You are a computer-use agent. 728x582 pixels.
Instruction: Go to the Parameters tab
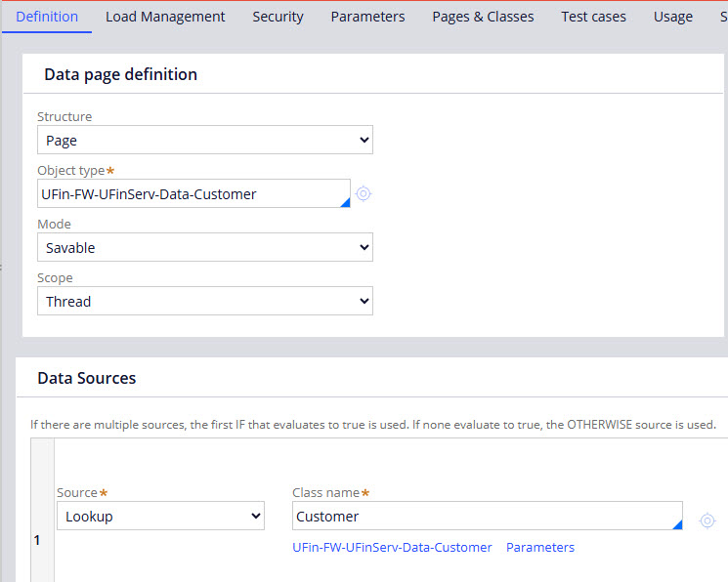pos(367,17)
